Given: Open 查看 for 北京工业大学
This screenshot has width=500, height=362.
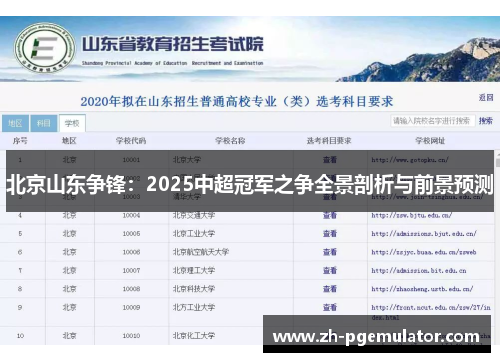Looking at the screenshot, I should click(x=330, y=234).
